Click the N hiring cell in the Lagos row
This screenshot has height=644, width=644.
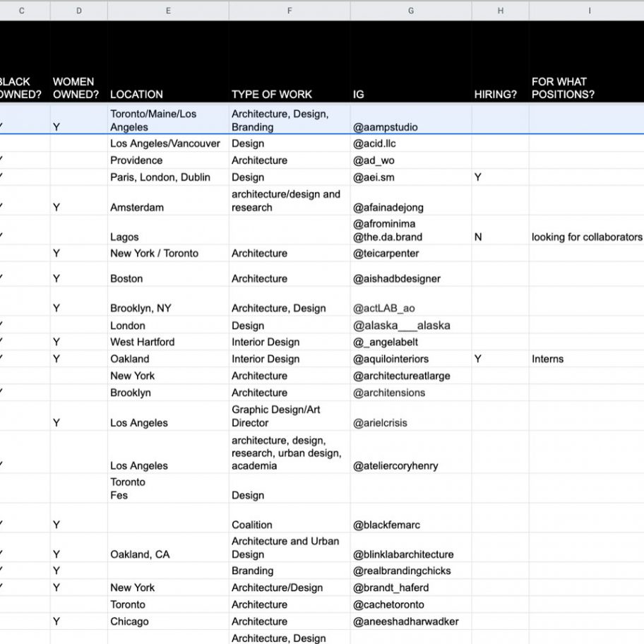[x=500, y=230]
